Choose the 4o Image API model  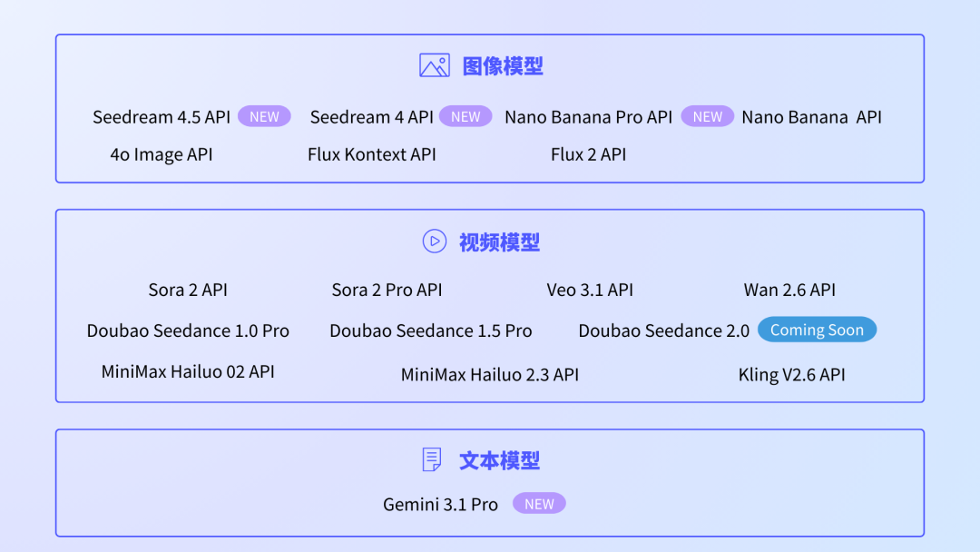point(162,154)
